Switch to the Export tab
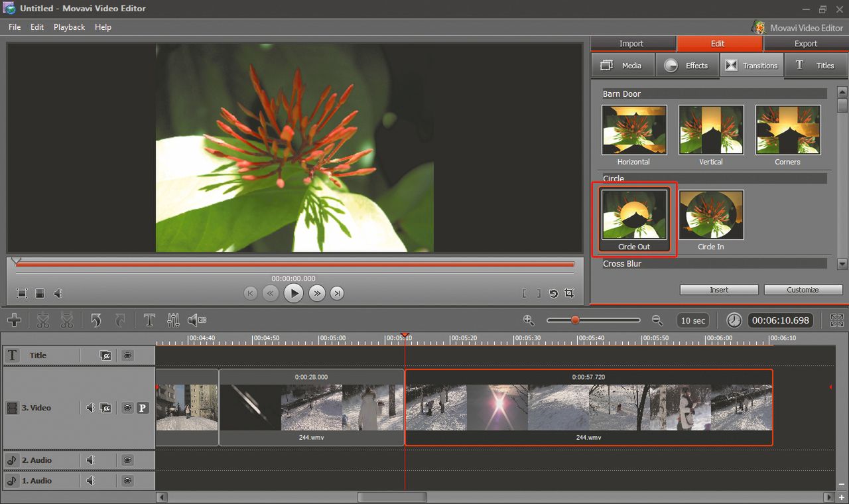Screen dimensions: 849x504 click(806, 44)
